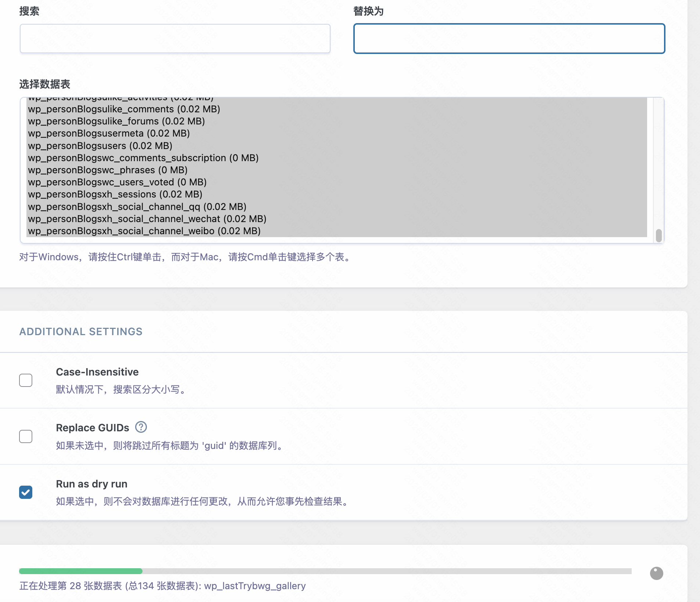Screen dimensions: 700x602
Task: Click into the 搜索 search text field
Action: [175, 39]
